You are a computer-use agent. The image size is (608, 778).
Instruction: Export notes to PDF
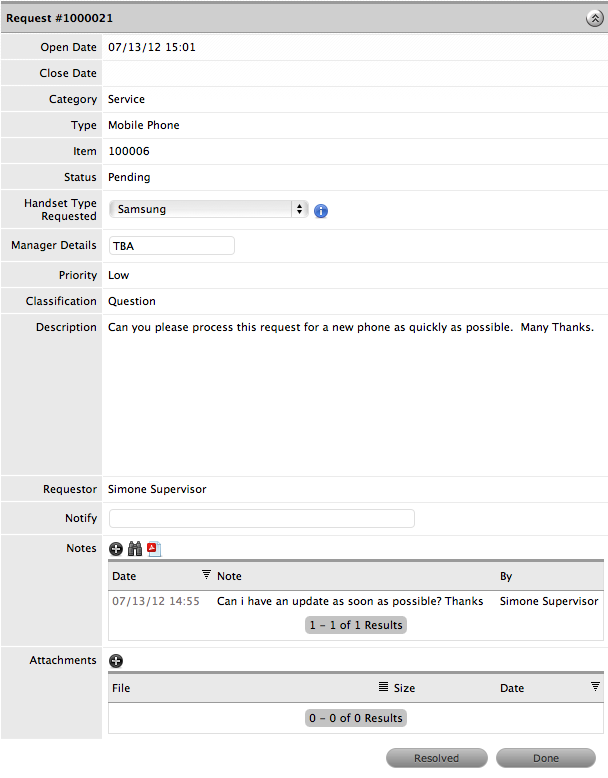(153, 549)
